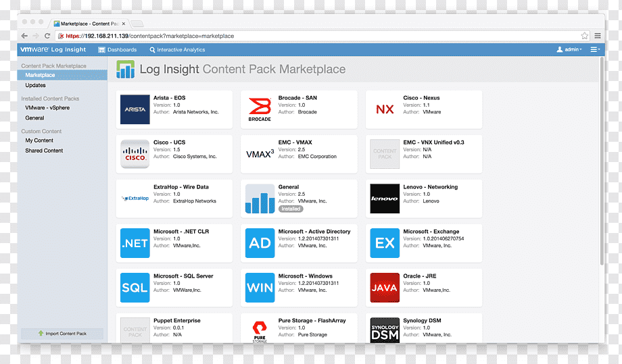Click the Synology DSM title

(x=422, y=320)
